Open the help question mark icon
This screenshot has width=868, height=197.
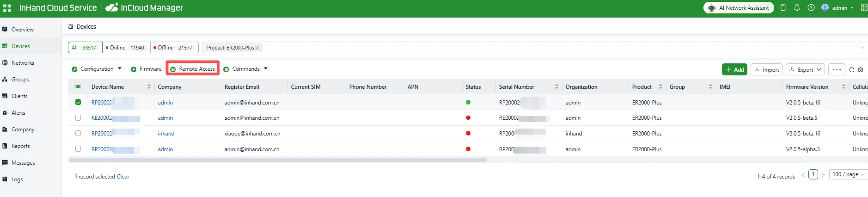[x=811, y=8]
